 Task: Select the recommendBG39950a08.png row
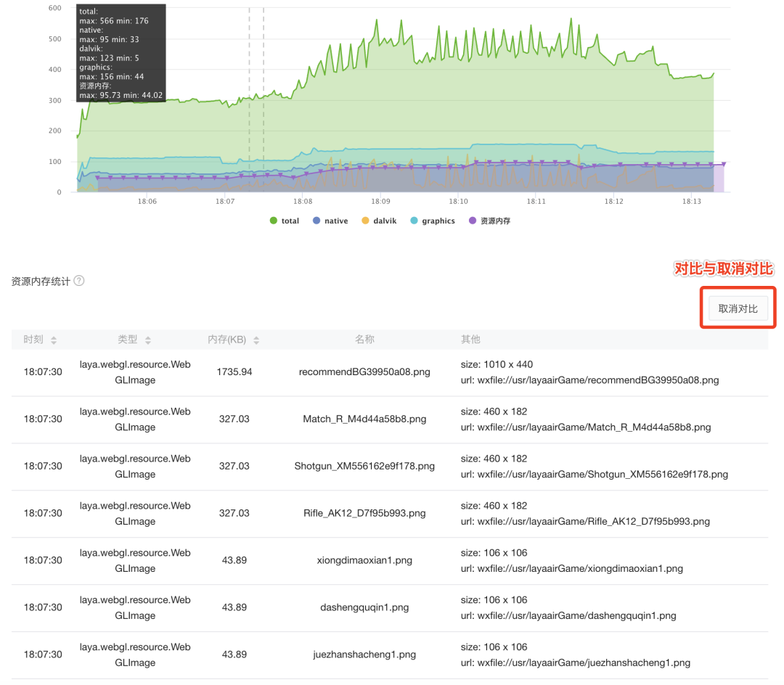click(364, 372)
